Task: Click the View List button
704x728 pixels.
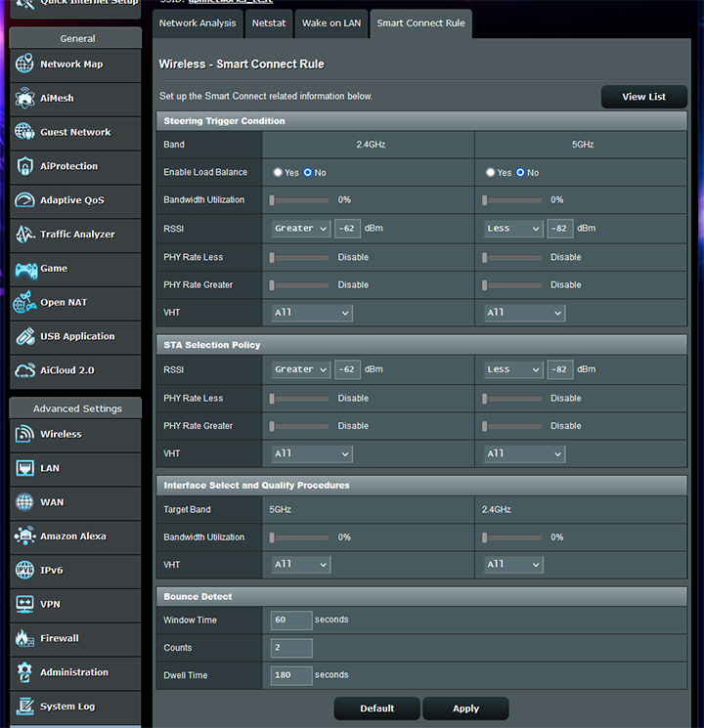Action: click(643, 97)
